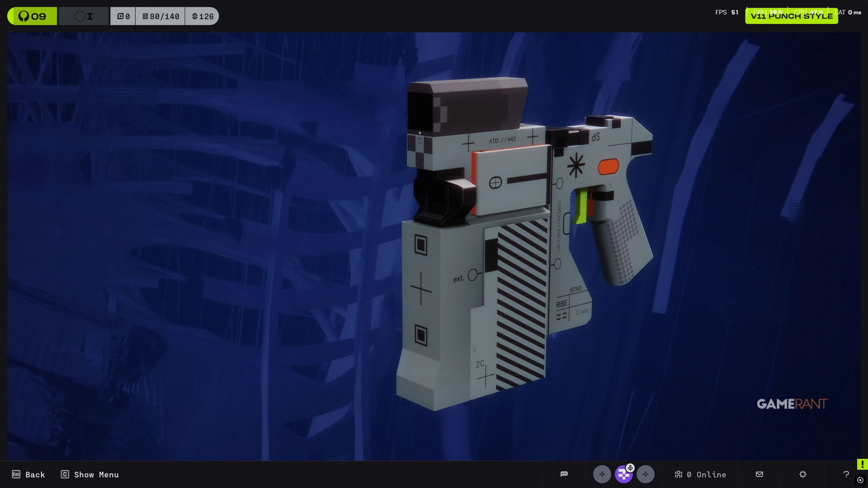Click the green exclamation alert badge
The width and height of the screenshot is (868, 488).
(862, 464)
